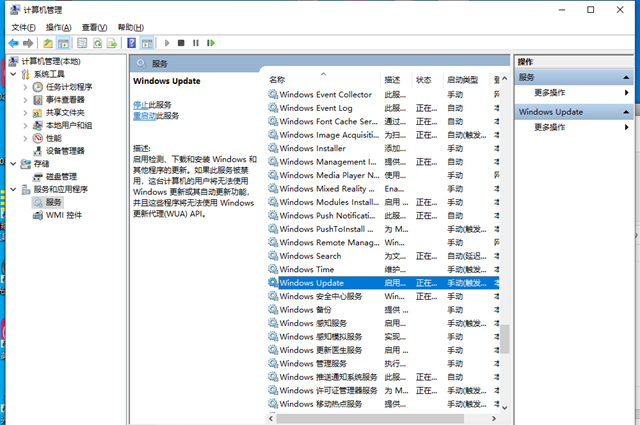Sort by the 名称 column header

[x=324, y=80]
